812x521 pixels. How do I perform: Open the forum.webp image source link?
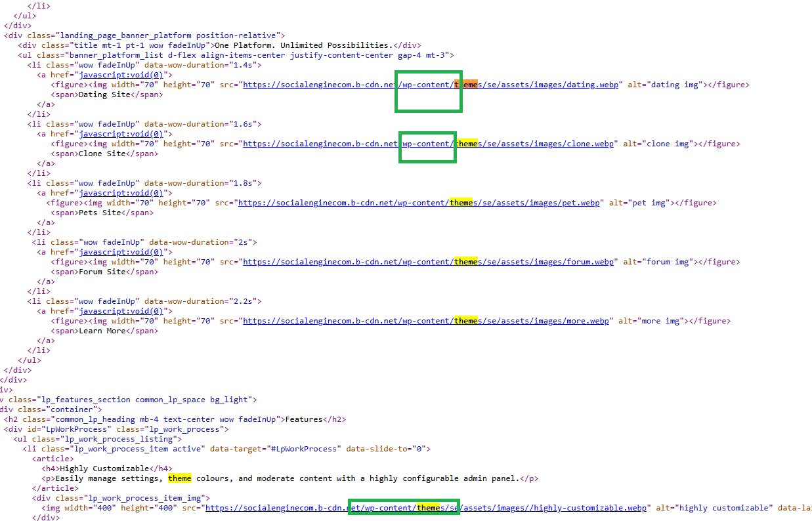point(429,262)
